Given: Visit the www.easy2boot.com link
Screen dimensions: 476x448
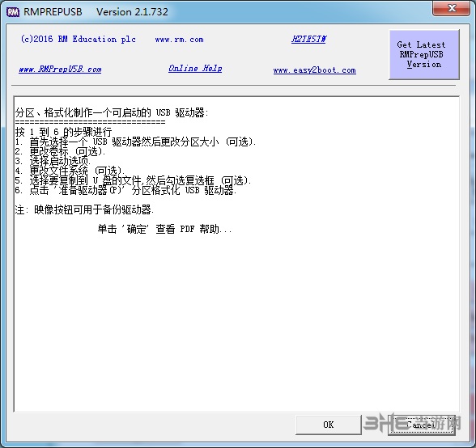Looking at the screenshot, I should pos(314,70).
